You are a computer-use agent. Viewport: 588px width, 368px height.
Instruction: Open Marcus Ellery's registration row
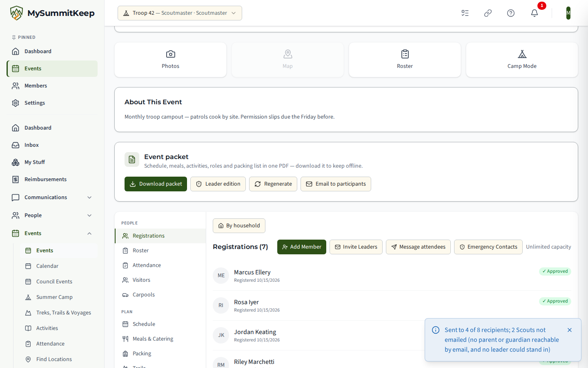[x=392, y=276]
